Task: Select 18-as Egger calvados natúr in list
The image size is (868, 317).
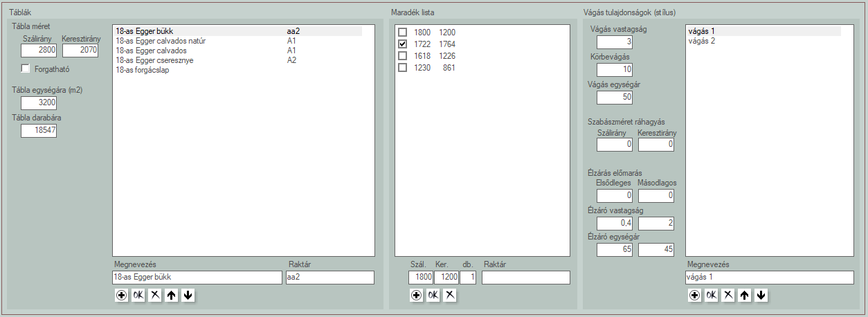Action: click(161, 41)
